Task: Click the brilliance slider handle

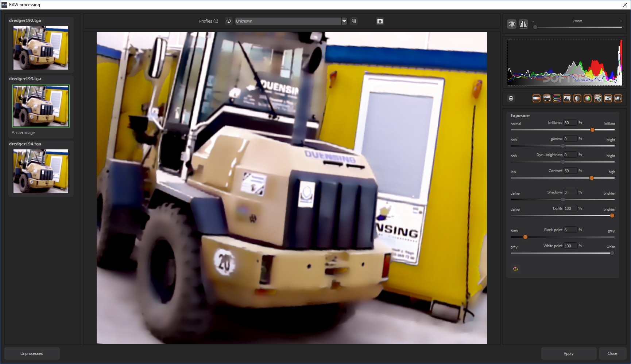Action: [592, 130]
